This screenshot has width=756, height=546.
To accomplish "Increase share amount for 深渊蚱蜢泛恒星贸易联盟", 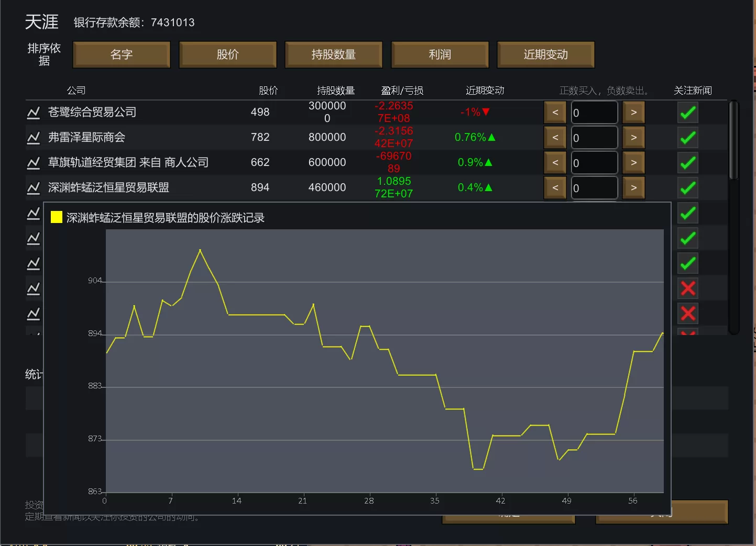I will (x=633, y=188).
